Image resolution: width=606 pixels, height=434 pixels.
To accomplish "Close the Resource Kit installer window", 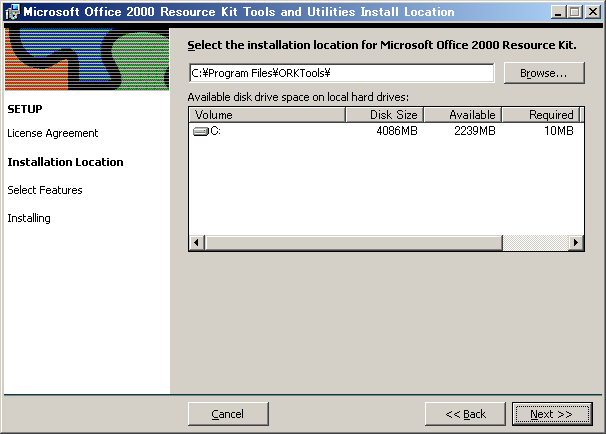I will [x=592, y=12].
